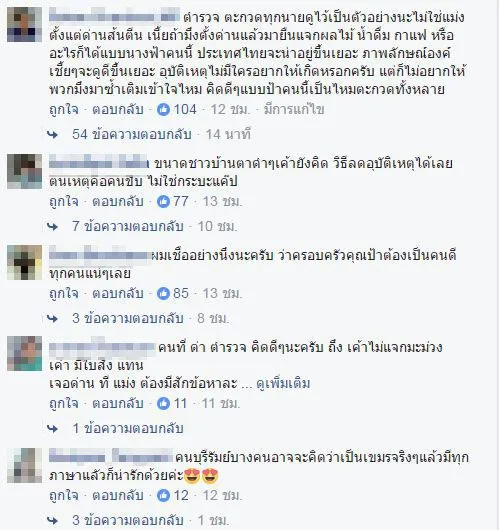Click the 12 ชม. timestamp of first comment
499x530 pixels.
231,110
